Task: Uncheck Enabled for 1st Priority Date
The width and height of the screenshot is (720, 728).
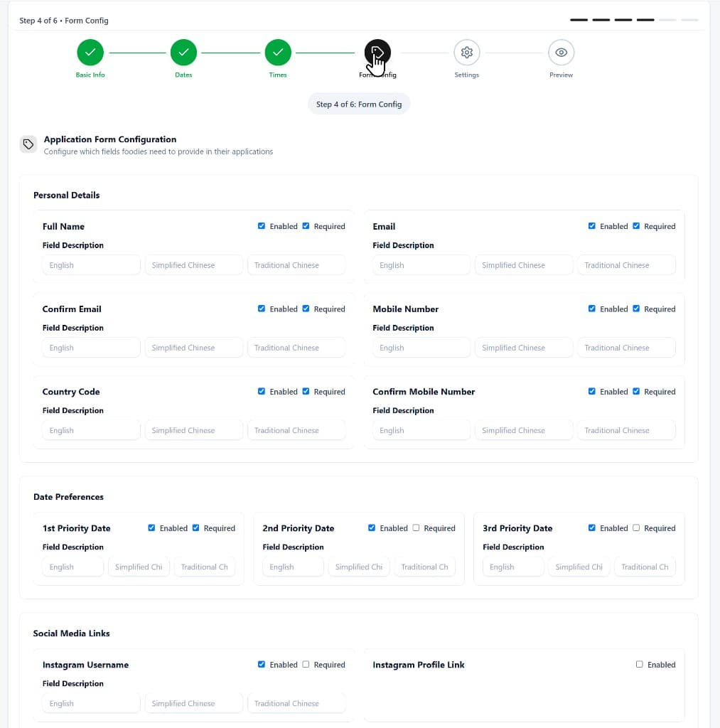Action: pyautogui.click(x=151, y=528)
